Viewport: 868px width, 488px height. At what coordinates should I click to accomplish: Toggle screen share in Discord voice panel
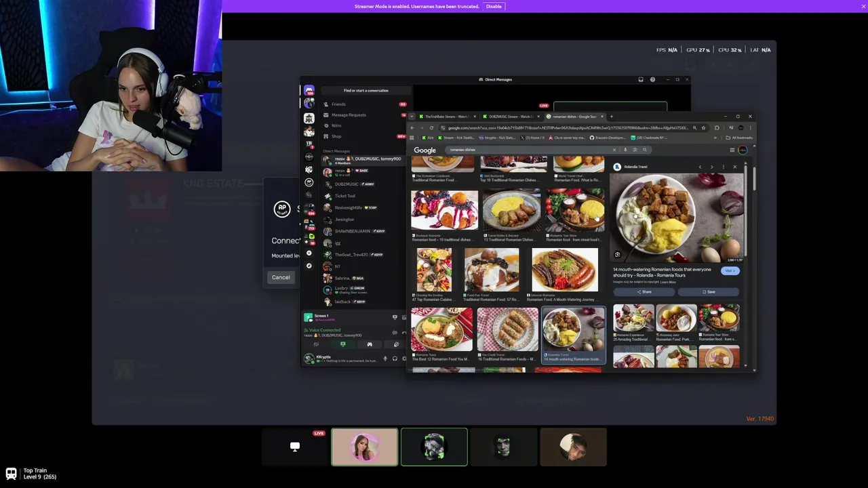click(x=342, y=344)
